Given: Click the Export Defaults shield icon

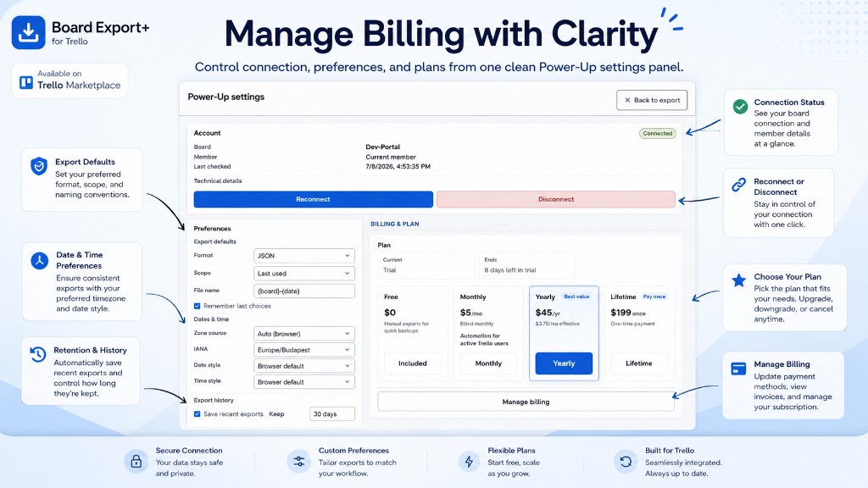Looking at the screenshot, I should click(x=39, y=166).
